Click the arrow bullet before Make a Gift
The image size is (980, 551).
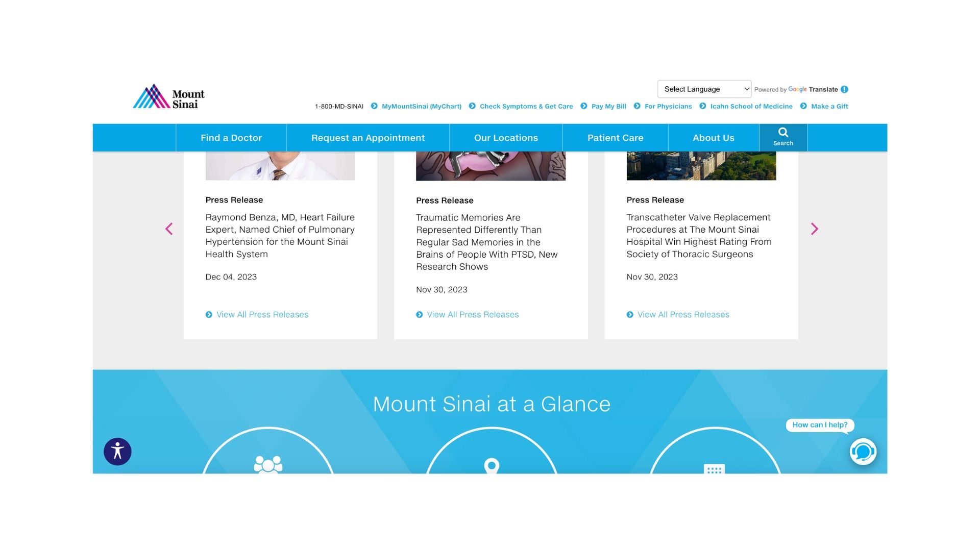point(803,106)
